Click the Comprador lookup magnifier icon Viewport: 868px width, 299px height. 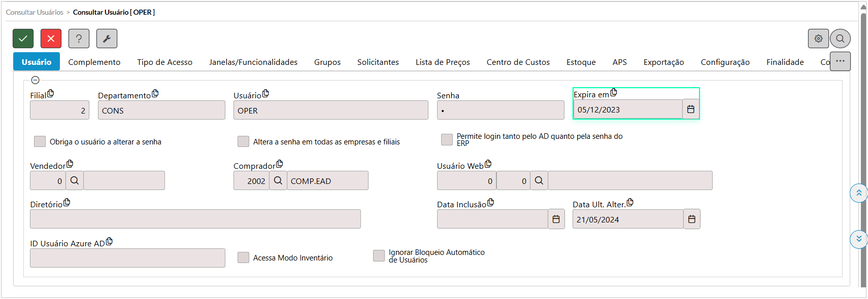(x=278, y=180)
